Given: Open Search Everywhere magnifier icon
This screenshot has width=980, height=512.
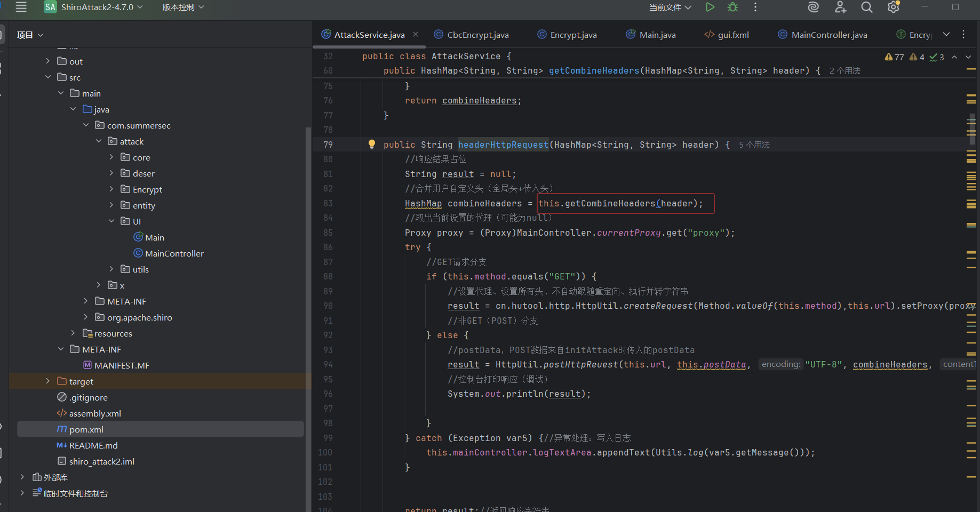Looking at the screenshot, I should point(867,7).
